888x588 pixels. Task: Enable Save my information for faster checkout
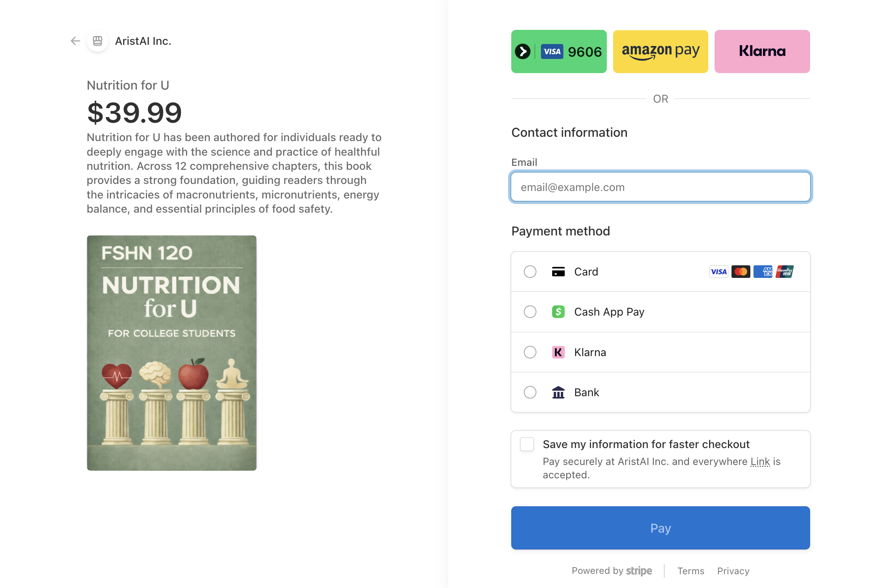click(527, 445)
